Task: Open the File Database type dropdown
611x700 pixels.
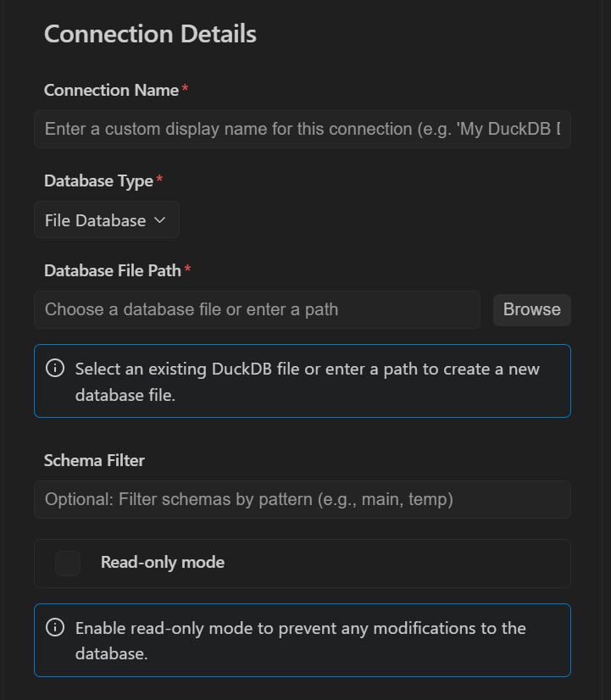Action: point(107,219)
